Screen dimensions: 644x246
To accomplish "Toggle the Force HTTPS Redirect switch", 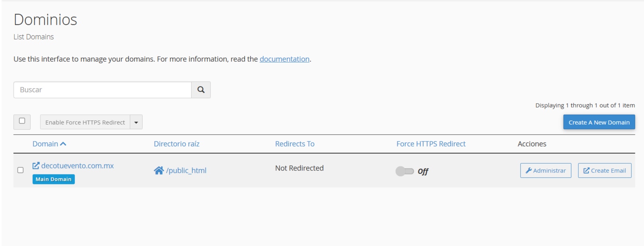I will click(x=405, y=171).
